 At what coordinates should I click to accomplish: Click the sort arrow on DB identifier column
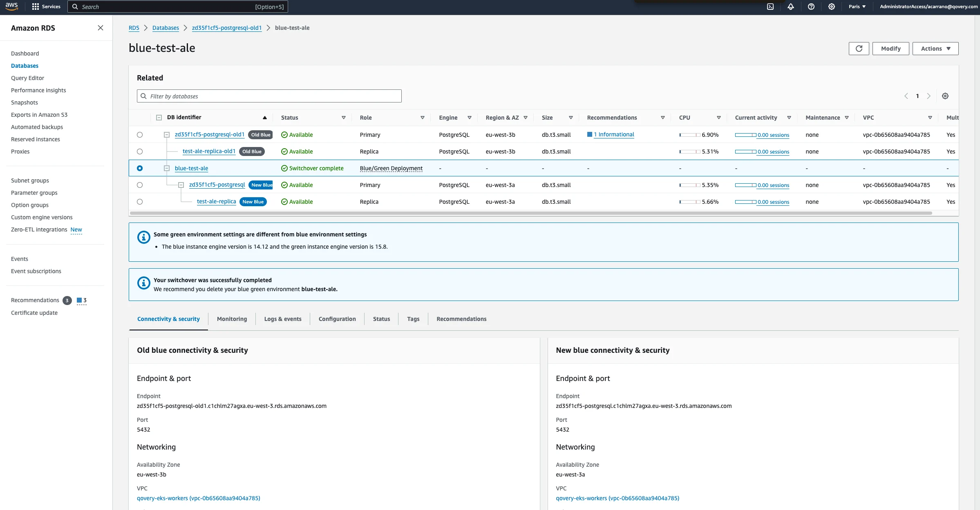[x=265, y=118]
